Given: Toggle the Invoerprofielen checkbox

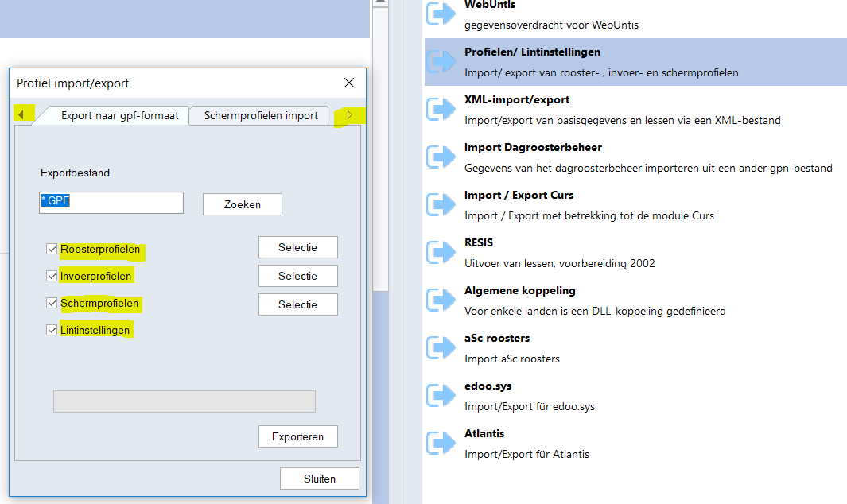Looking at the screenshot, I should click(x=52, y=276).
